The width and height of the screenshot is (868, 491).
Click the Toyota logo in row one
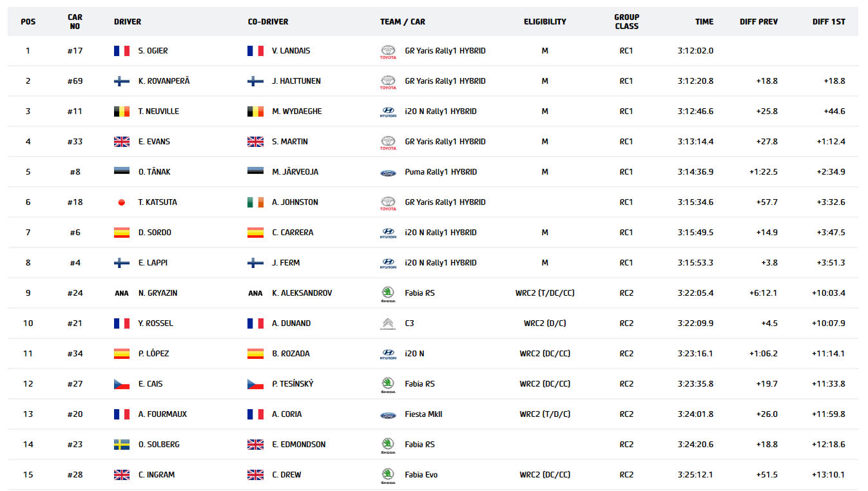click(x=388, y=52)
